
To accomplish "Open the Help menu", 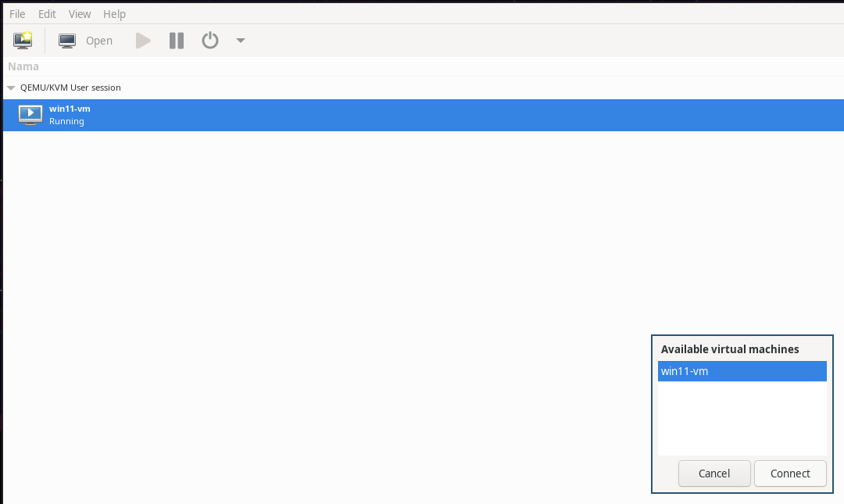I will coord(114,14).
